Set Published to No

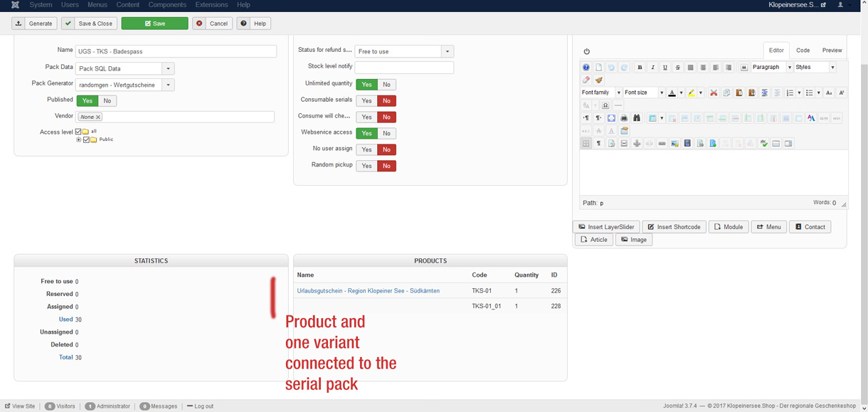(x=107, y=101)
